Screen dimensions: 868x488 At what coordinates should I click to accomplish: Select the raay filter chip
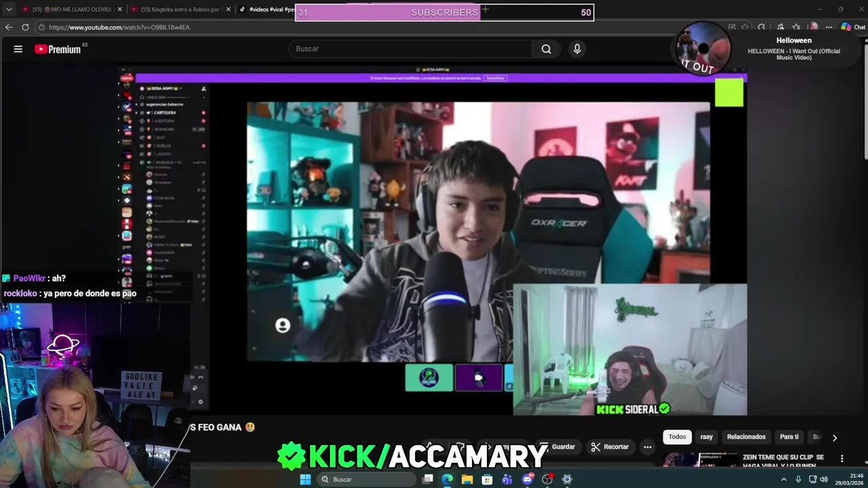coord(707,437)
